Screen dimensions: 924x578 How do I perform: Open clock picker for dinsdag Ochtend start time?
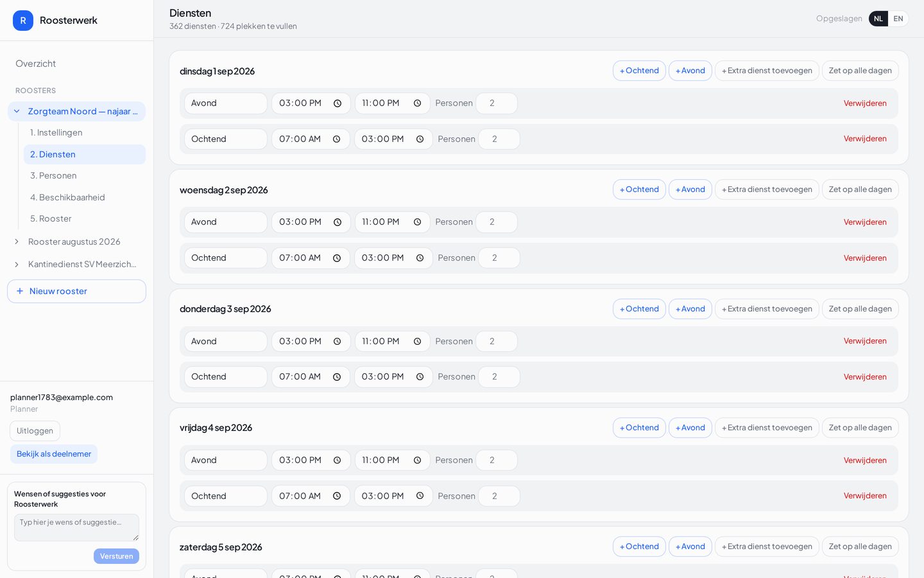click(336, 139)
